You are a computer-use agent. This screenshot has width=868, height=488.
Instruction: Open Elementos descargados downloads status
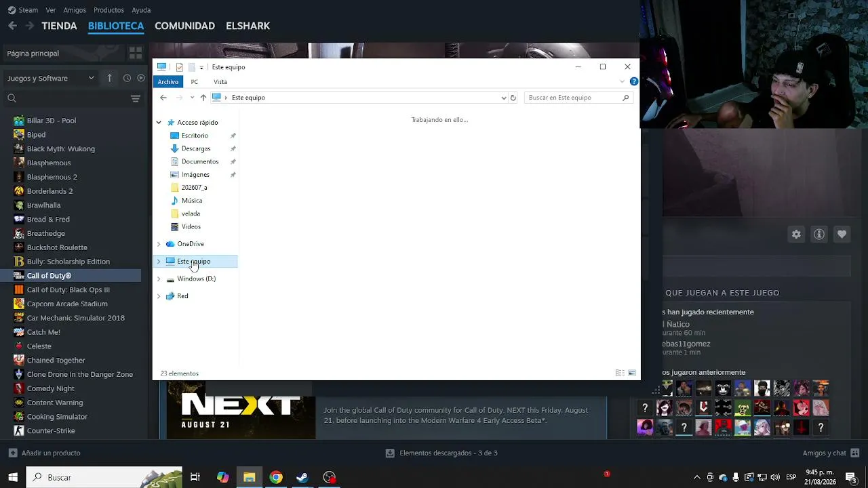(x=441, y=453)
